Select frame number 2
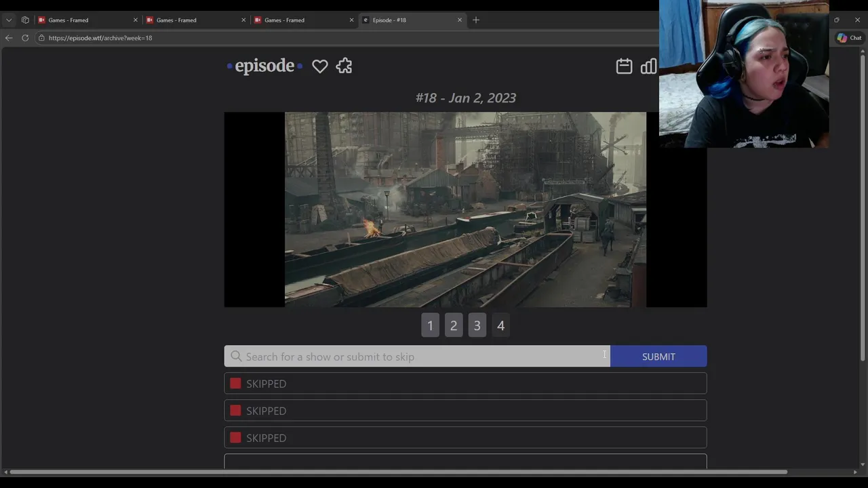Image resolution: width=868 pixels, height=488 pixels. (x=454, y=325)
